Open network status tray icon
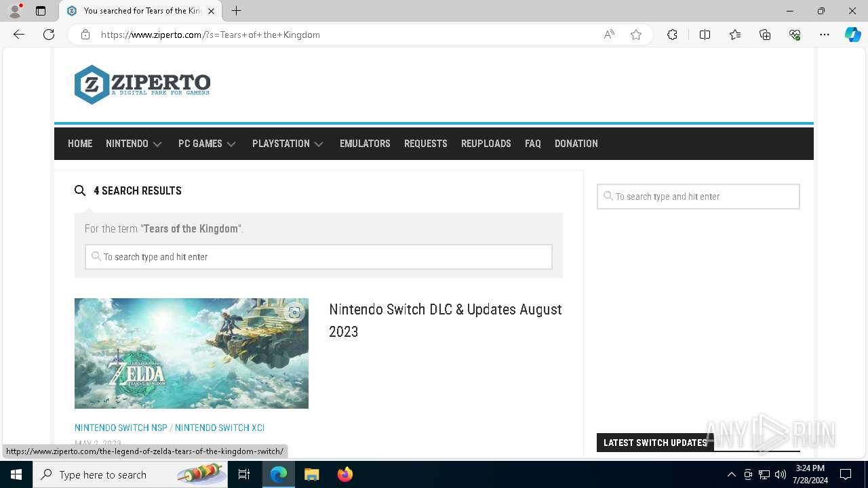 (x=764, y=474)
